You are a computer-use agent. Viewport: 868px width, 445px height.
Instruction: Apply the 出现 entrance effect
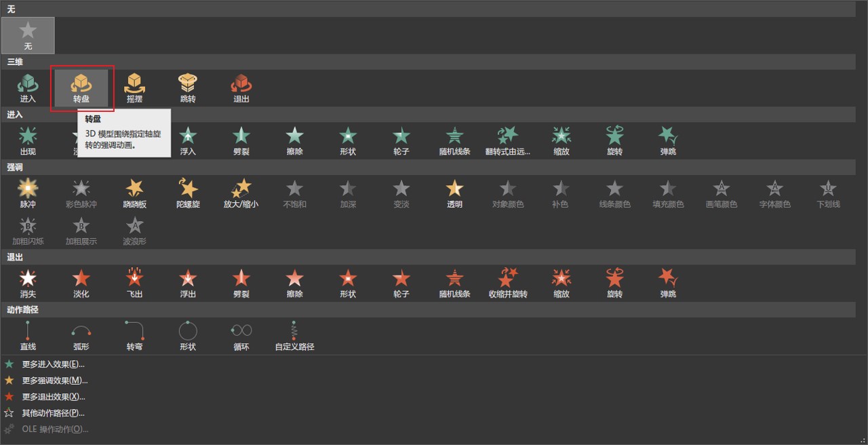(28, 140)
